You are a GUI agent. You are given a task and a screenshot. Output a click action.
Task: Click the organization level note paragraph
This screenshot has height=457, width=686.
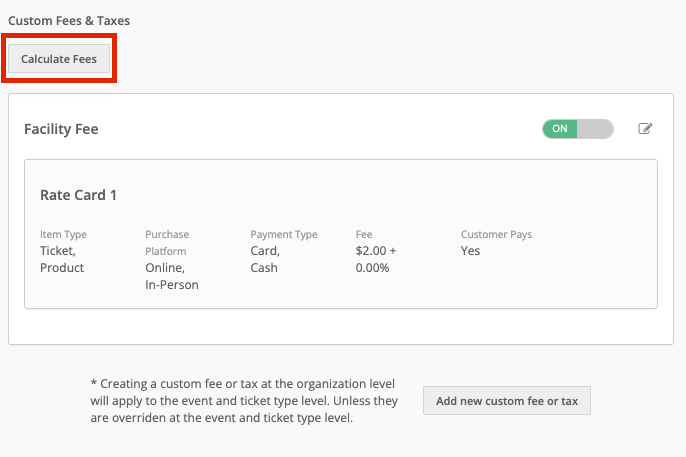[244, 401]
